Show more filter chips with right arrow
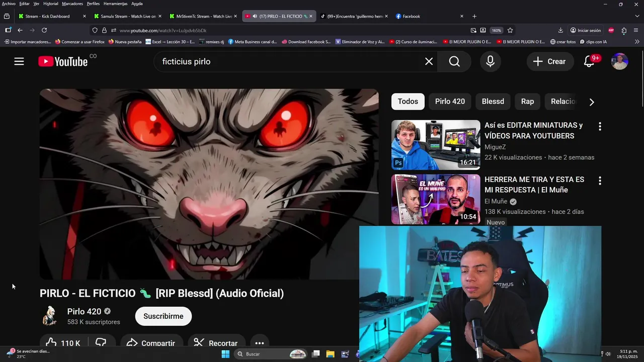Image resolution: width=644 pixels, height=362 pixels. point(592,102)
